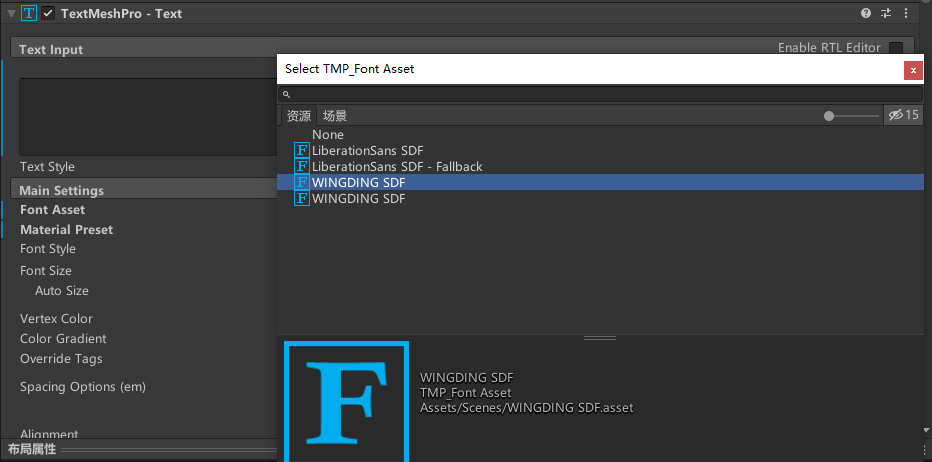This screenshot has width=932, height=462.
Task: Click the Text Style label
Action: click(x=47, y=167)
